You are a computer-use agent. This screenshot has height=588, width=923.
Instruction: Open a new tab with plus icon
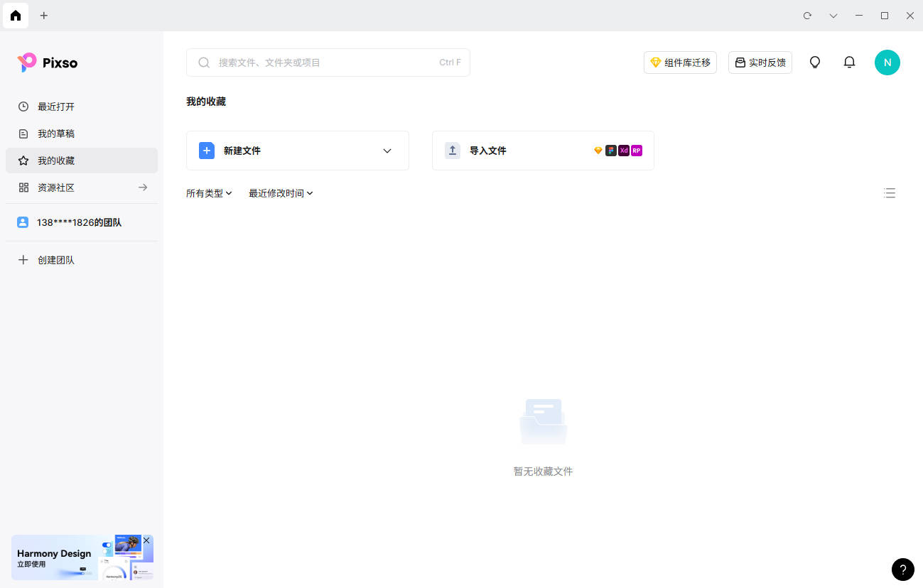44,16
